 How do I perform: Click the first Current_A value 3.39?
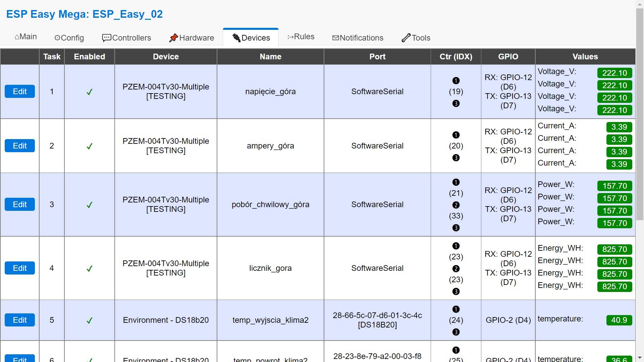click(619, 127)
